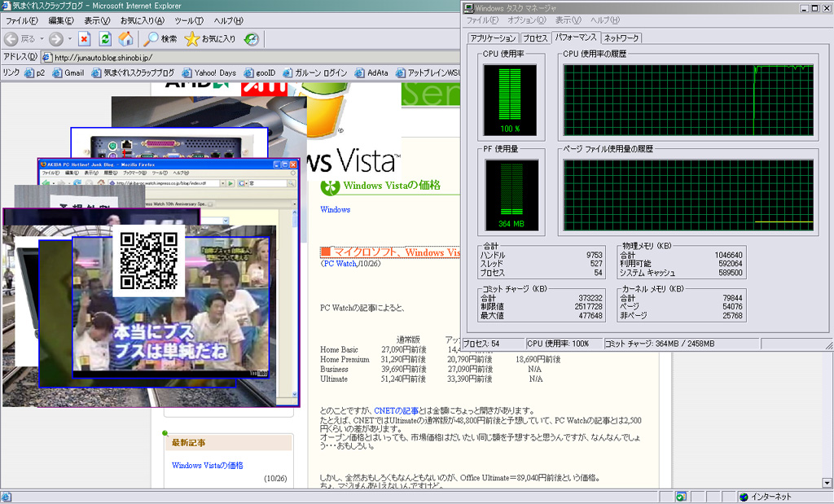Open the AdAta Links bar shortcut
The width and height of the screenshot is (834, 504).
coord(371,72)
